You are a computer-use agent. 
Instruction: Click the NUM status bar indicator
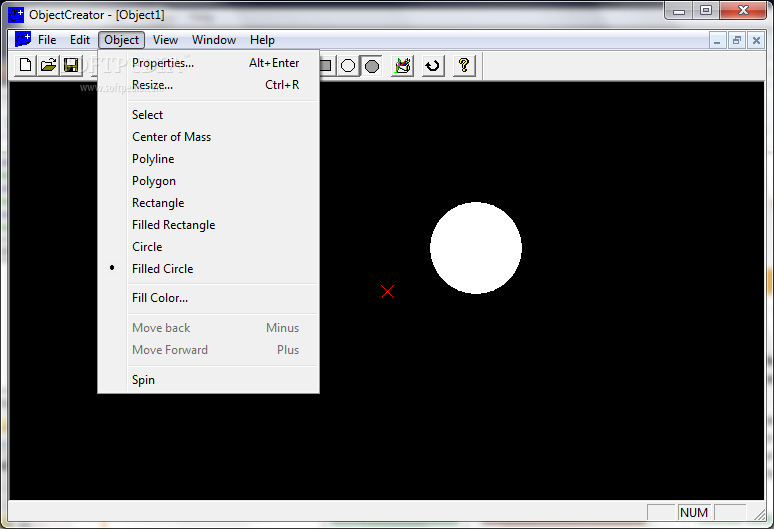click(x=694, y=513)
